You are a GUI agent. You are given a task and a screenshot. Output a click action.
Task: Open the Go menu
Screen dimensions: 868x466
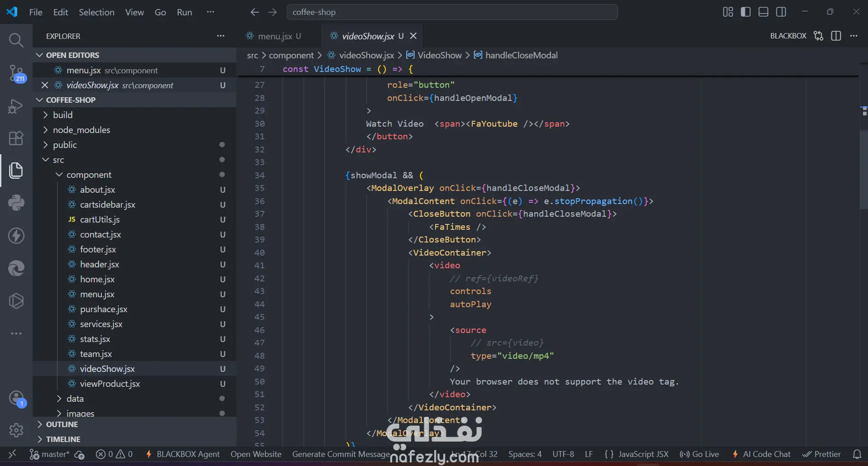(x=160, y=12)
